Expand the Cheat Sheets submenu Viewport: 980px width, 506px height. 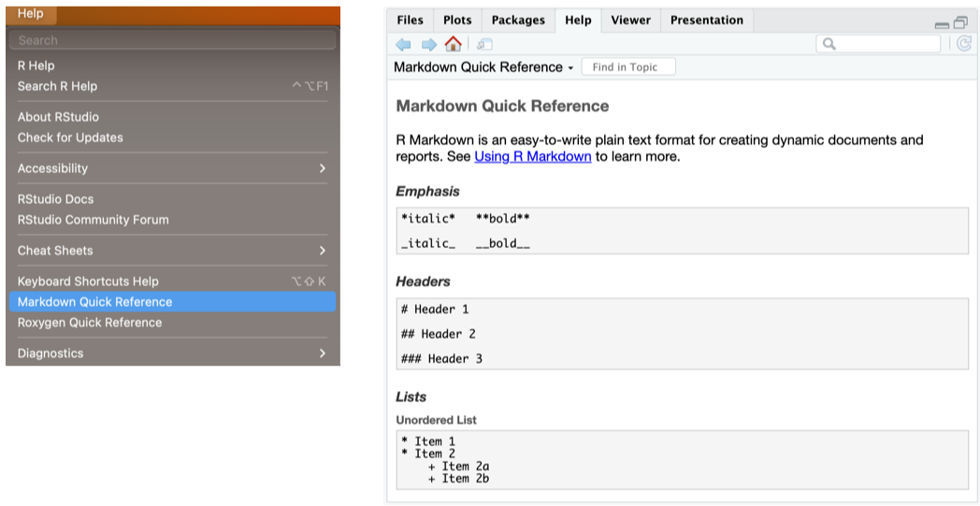click(172, 250)
